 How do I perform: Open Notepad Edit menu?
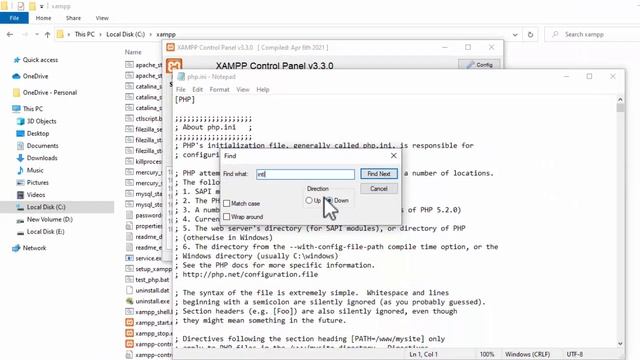pyautogui.click(x=198, y=89)
